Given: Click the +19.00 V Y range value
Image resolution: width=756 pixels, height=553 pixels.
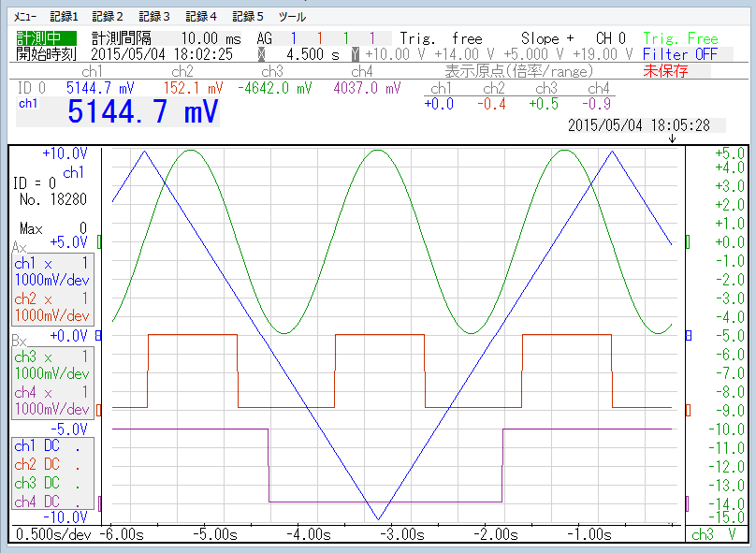Looking at the screenshot, I should pyautogui.click(x=603, y=54).
